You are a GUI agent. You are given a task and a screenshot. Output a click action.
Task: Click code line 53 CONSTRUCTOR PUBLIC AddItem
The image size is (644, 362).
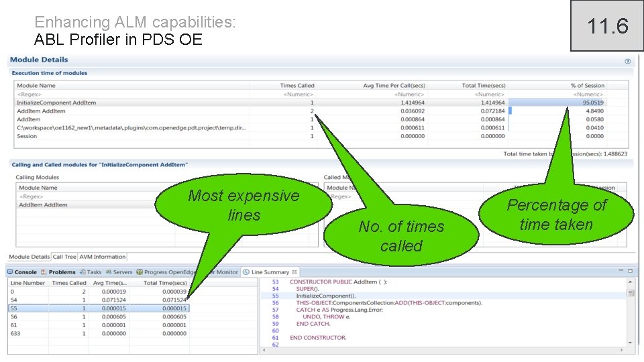(338, 282)
